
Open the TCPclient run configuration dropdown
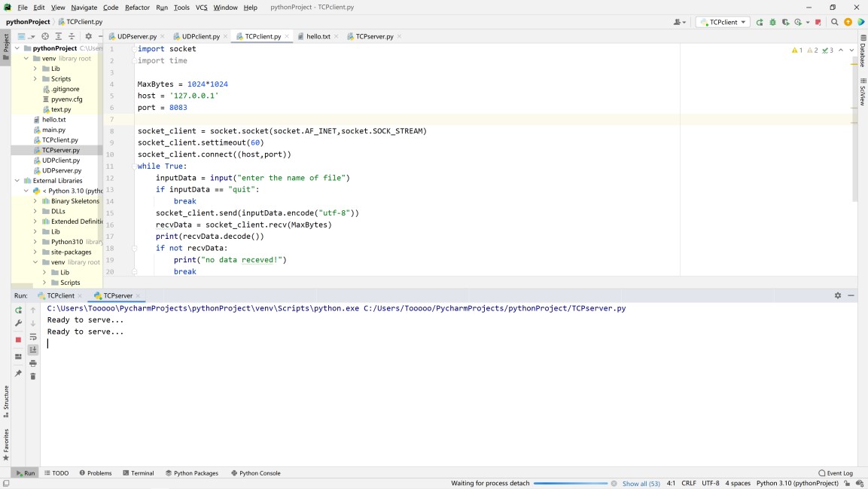[x=722, y=22]
